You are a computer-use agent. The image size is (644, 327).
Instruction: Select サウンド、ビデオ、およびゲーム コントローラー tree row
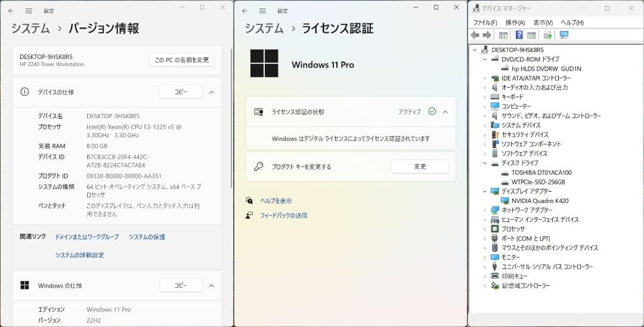coord(551,116)
